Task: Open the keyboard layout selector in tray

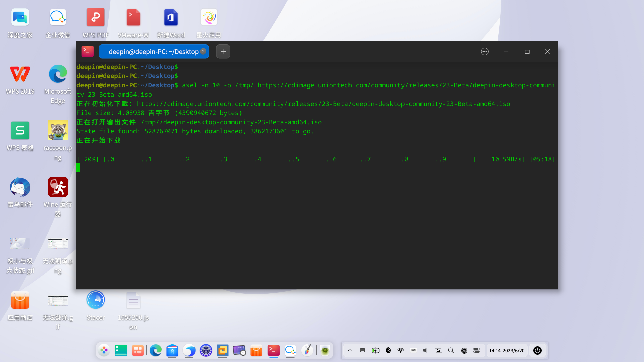Action: pyautogui.click(x=413, y=350)
